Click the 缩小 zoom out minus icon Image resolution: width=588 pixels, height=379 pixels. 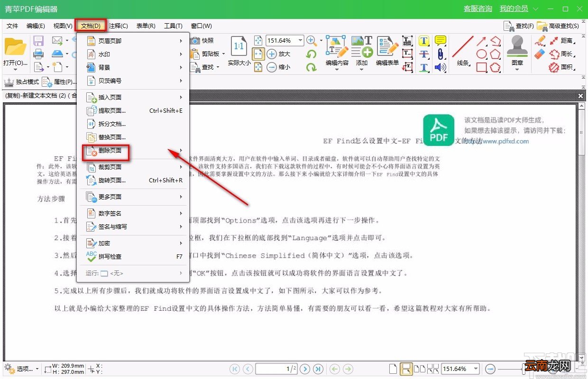click(272, 67)
